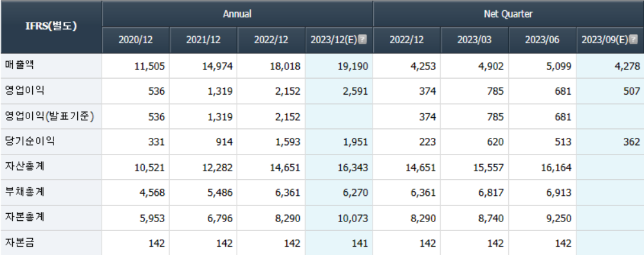Click 부채총계 value 6,913

559,193
